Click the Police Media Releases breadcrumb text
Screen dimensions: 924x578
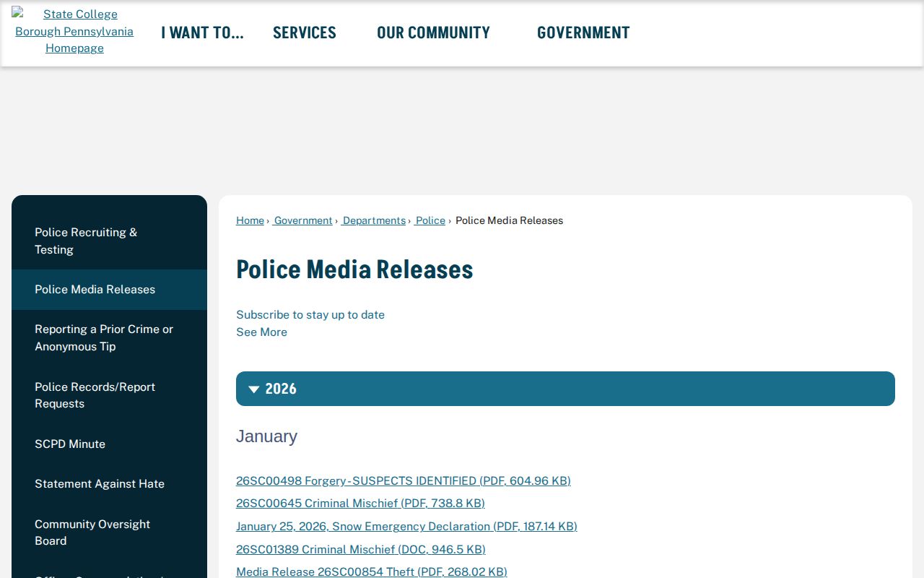pyautogui.click(x=509, y=220)
